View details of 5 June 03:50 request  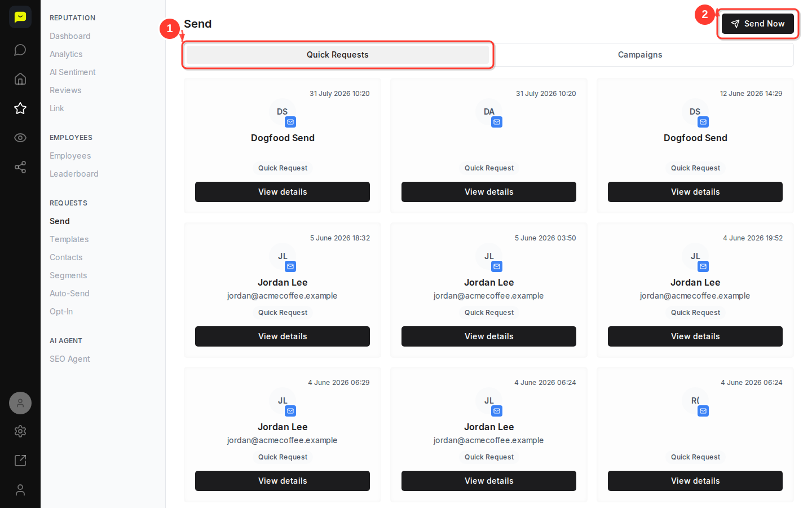[489, 336]
